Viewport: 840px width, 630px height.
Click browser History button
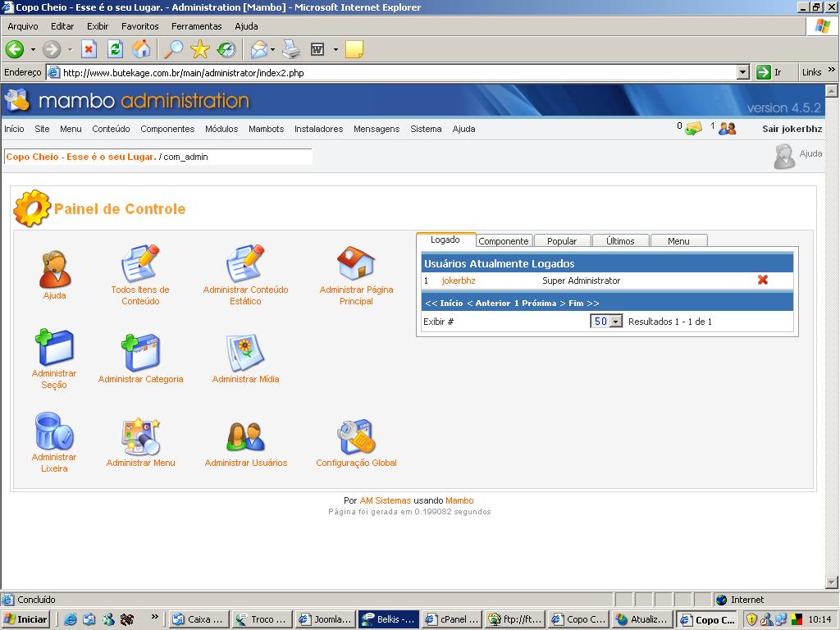[x=226, y=49]
